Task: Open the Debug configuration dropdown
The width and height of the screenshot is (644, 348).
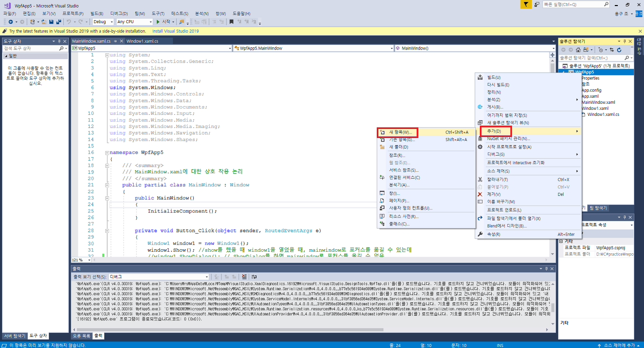Action: (x=103, y=22)
